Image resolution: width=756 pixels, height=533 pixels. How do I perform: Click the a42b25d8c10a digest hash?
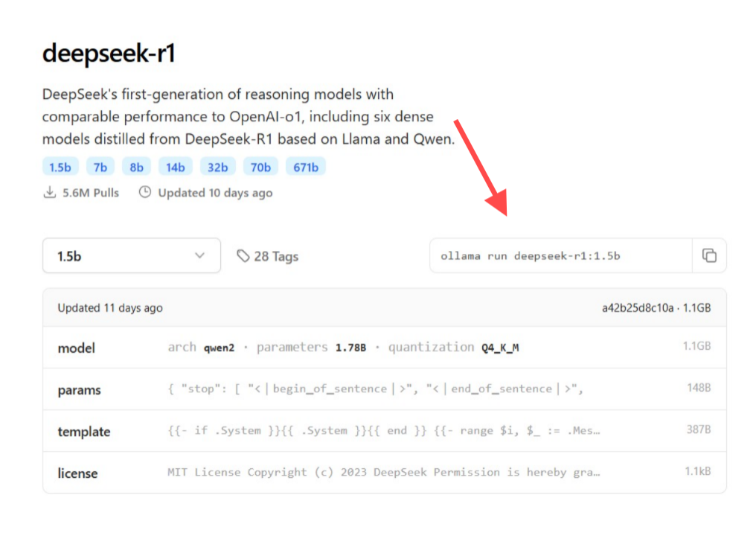(638, 307)
